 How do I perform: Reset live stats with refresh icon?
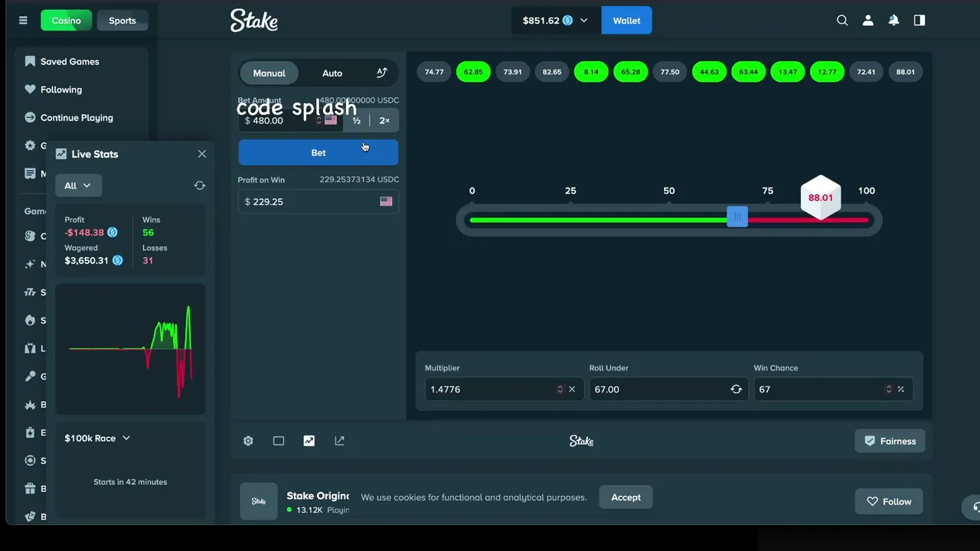[200, 185]
